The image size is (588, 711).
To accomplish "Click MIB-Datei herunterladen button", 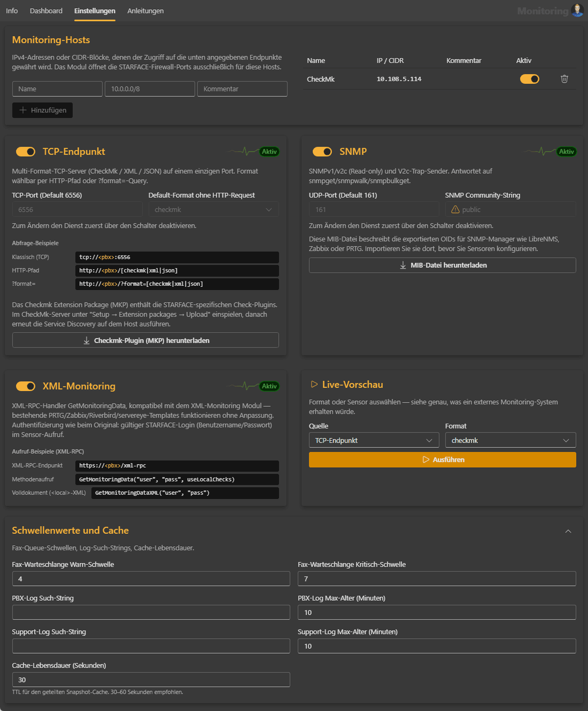I will 442,265.
